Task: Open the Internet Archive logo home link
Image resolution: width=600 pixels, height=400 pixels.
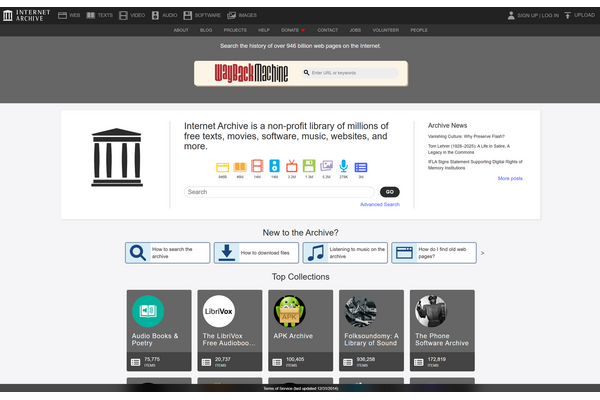Action: tap(27, 15)
